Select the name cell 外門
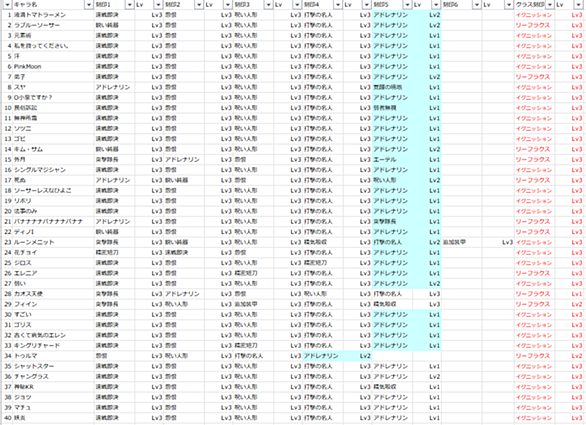The height and width of the screenshot is (425, 586). point(53,160)
